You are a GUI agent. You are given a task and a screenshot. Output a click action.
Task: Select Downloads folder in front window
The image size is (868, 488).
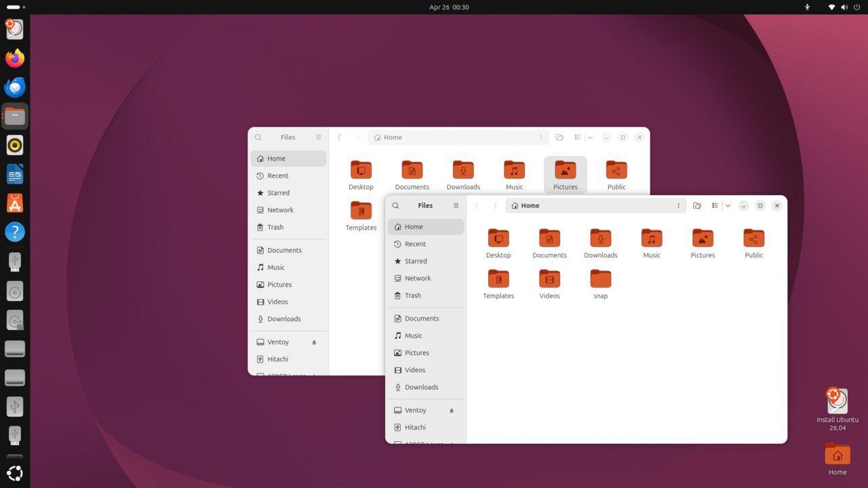point(601,243)
